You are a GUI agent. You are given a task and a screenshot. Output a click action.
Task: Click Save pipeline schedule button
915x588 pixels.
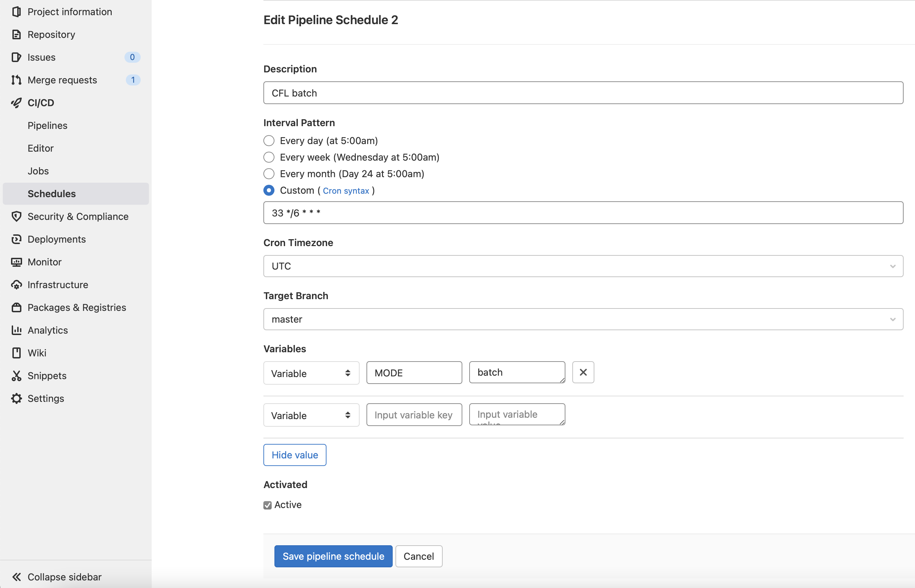[333, 556]
